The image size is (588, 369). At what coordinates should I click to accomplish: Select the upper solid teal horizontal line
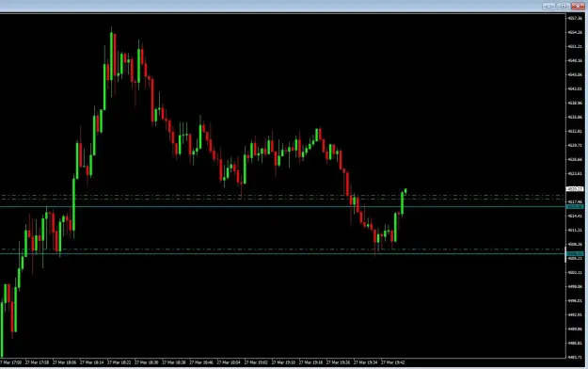coord(282,206)
